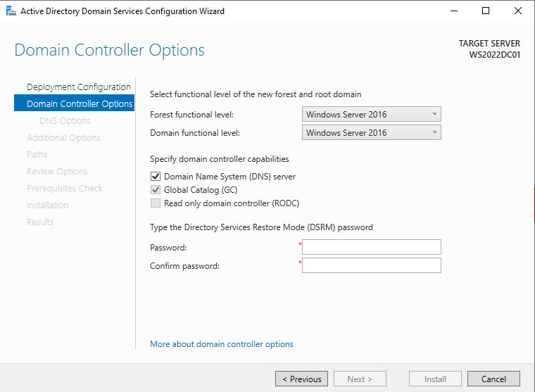Go back with the Previous button

coord(301,379)
